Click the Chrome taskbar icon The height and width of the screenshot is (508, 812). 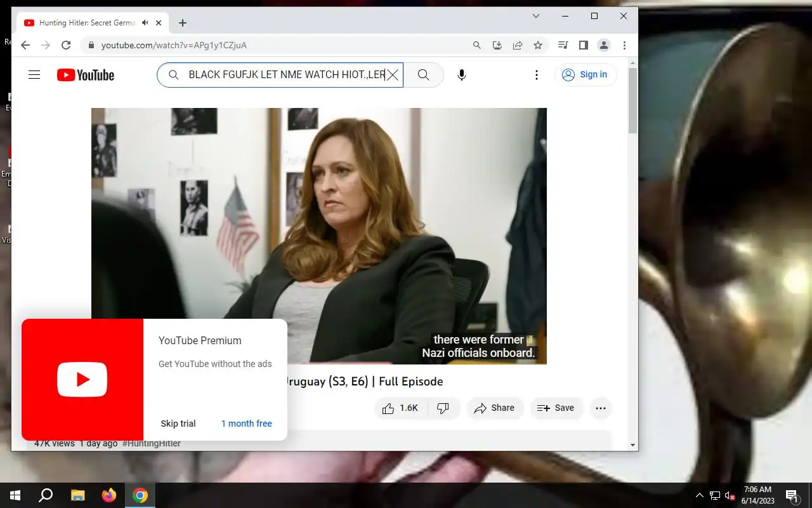click(x=140, y=495)
